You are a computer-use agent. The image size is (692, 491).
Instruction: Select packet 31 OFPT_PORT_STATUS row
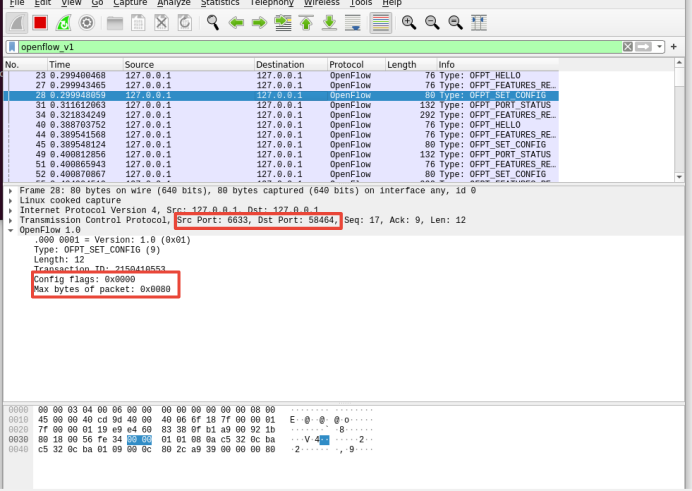[281, 105]
